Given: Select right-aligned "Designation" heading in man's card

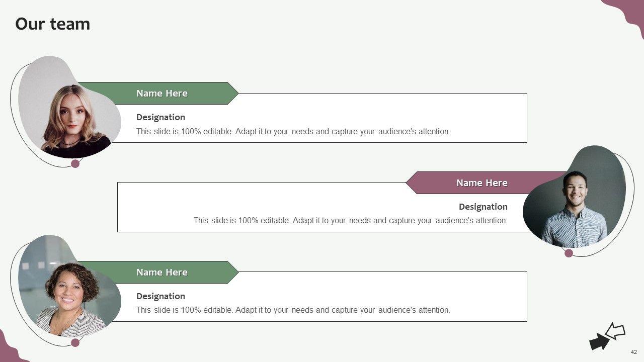Looking at the screenshot, I should [x=483, y=207].
